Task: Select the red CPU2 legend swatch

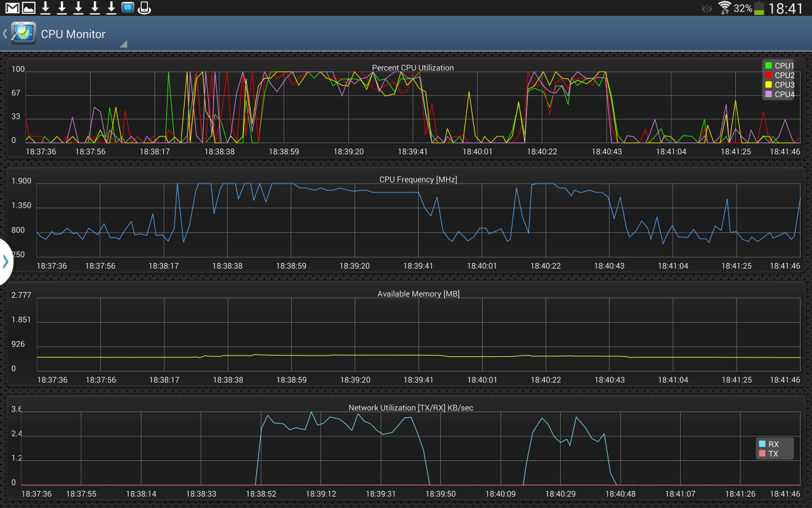Action: pyautogui.click(x=768, y=75)
